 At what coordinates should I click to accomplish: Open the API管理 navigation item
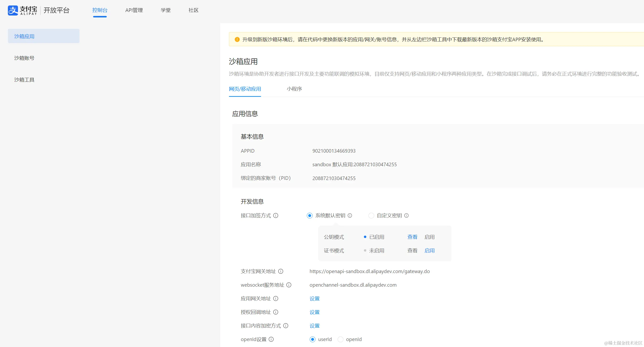pyautogui.click(x=134, y=10)
